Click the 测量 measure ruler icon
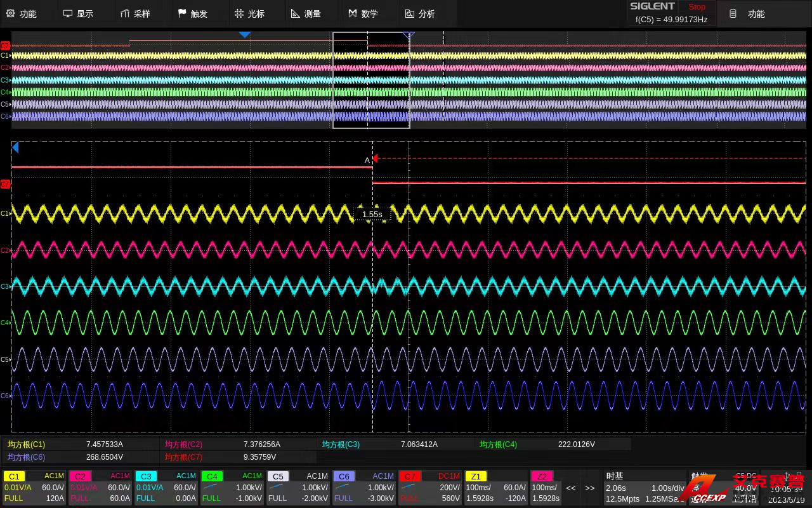The image size is (812, 508). (296, 13)
